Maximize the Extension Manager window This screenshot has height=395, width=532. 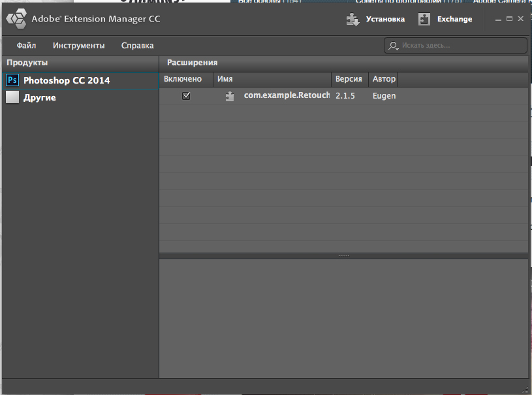(x=509, y=19)
